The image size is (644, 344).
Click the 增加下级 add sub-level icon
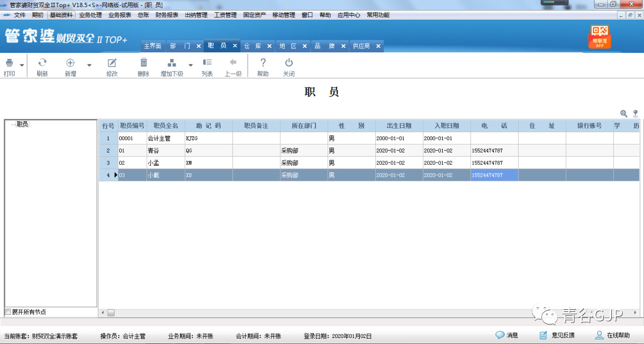(x=172, y=63)
